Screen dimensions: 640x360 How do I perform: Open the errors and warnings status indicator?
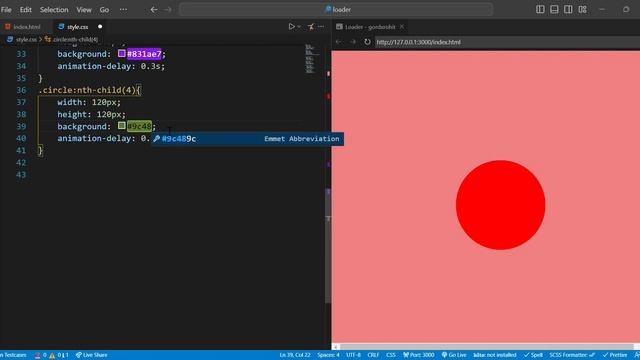[x=52, y=355]
